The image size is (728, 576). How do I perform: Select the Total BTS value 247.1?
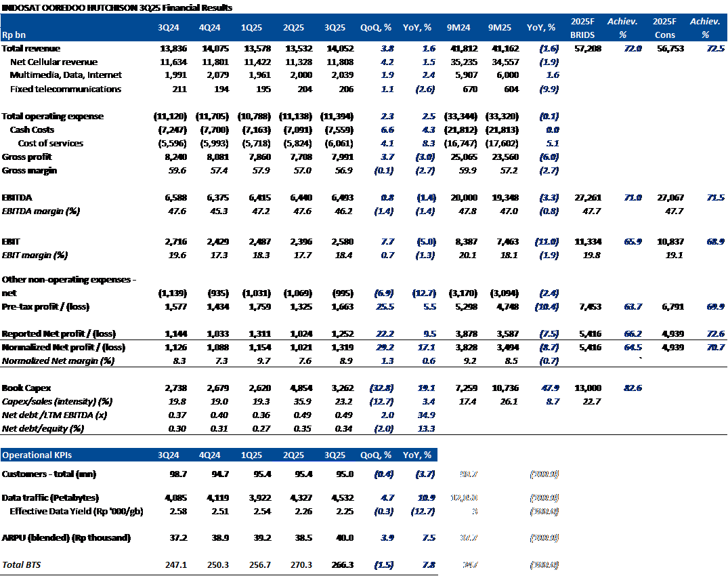coord(169,564)
